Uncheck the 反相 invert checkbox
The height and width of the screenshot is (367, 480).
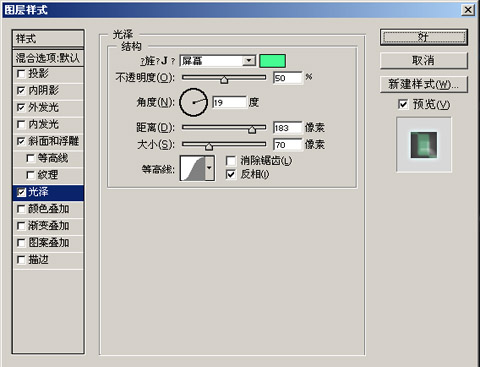(x=231, y=174)
